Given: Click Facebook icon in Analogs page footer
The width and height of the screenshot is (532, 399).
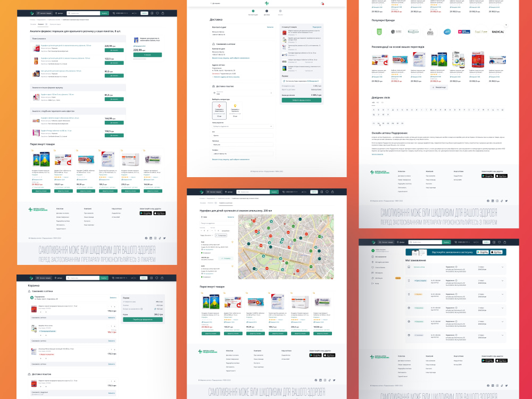Looking at the screenshot, I should click(x=146, y=238).
